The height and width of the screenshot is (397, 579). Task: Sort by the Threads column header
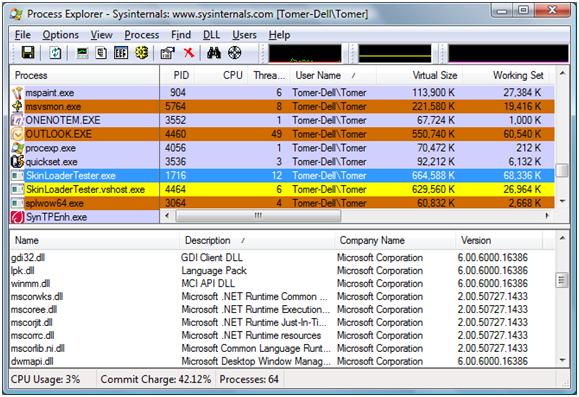click(269, 75)
